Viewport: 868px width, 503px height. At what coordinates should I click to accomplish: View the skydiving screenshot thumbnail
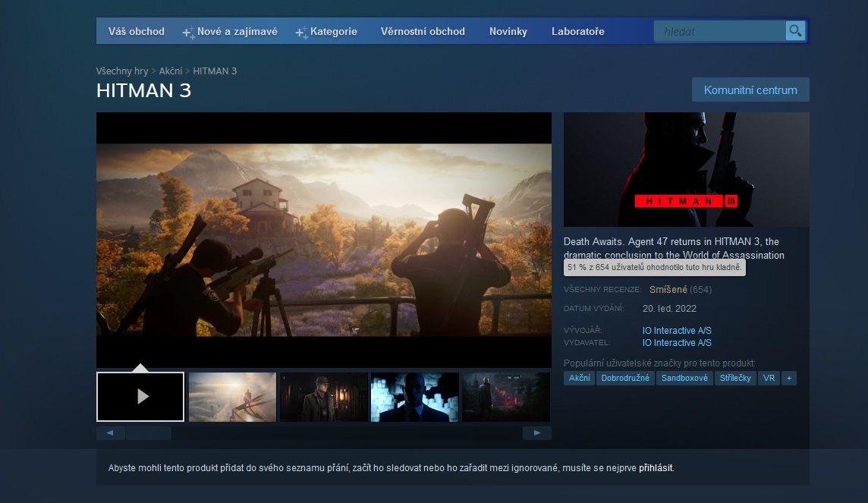[232, 397]
